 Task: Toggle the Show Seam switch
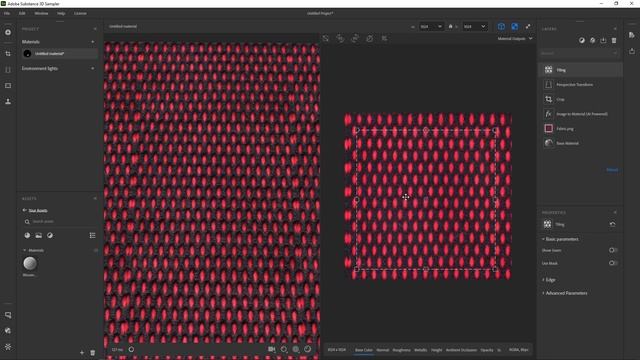coord(613,250)
